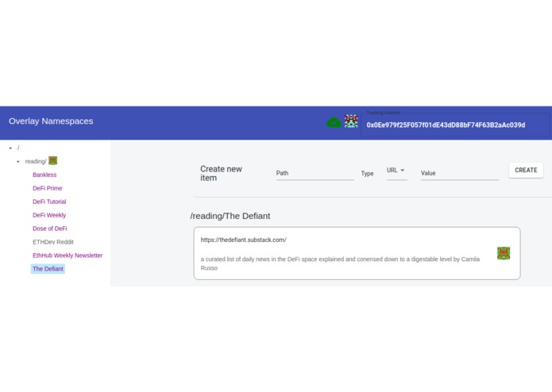The width and height of the screenshot is (552, 392).
Task: Focus the Value input field
Action: (459, 173)
